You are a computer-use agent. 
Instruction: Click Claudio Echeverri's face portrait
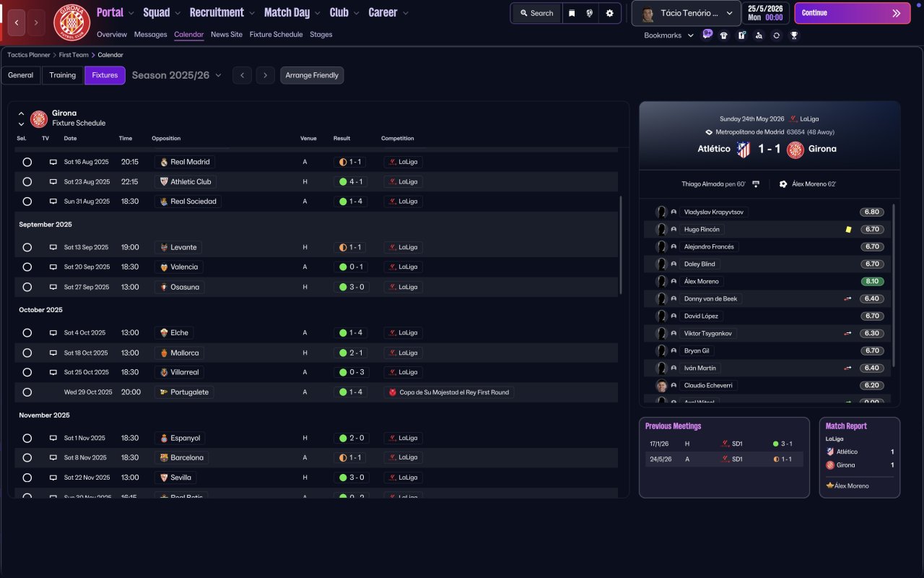pyautogui.click(x=661, y=385)
